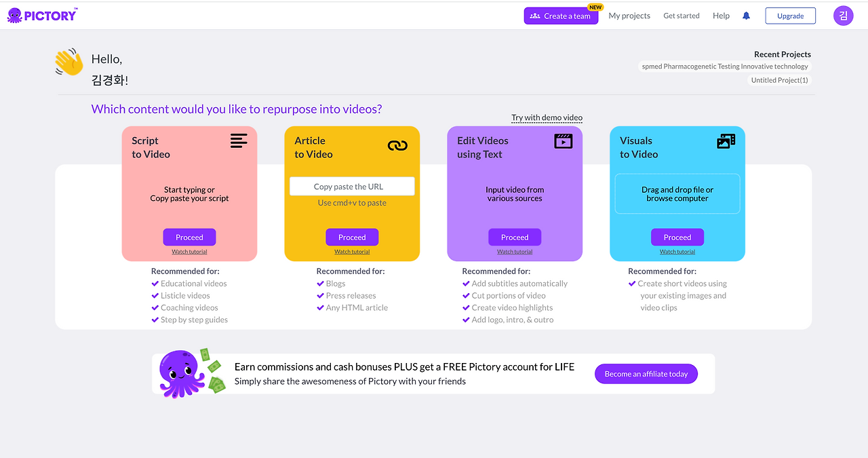Click Add subtitles automatically item
Image resolution: width=868 pixels, height=458 pixels.
click(515, 284)
